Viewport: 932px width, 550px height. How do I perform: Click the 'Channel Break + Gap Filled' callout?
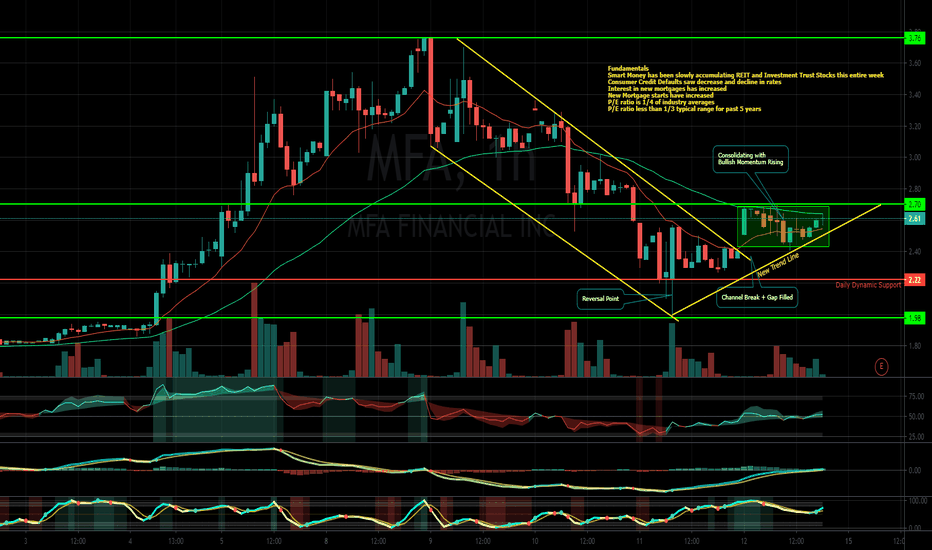[757, 297]
